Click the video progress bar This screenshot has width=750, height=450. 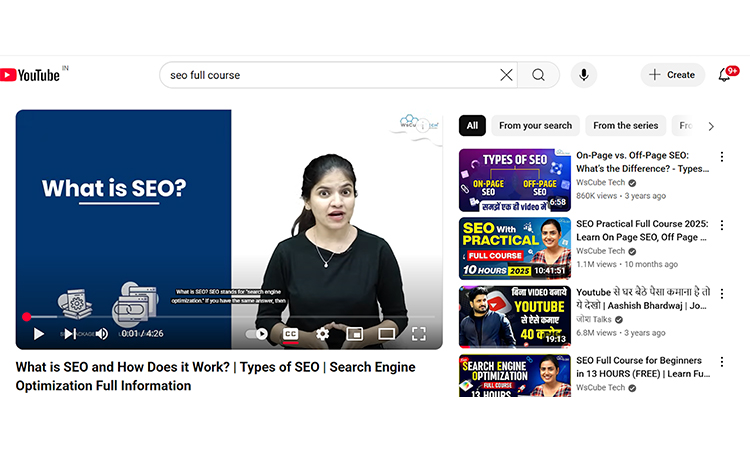230,317
